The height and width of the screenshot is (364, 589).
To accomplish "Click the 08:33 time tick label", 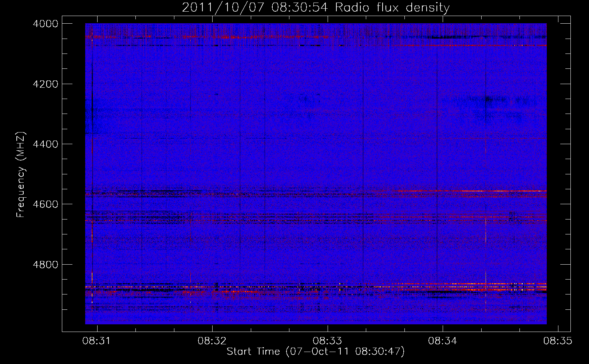I will point(327,341).
